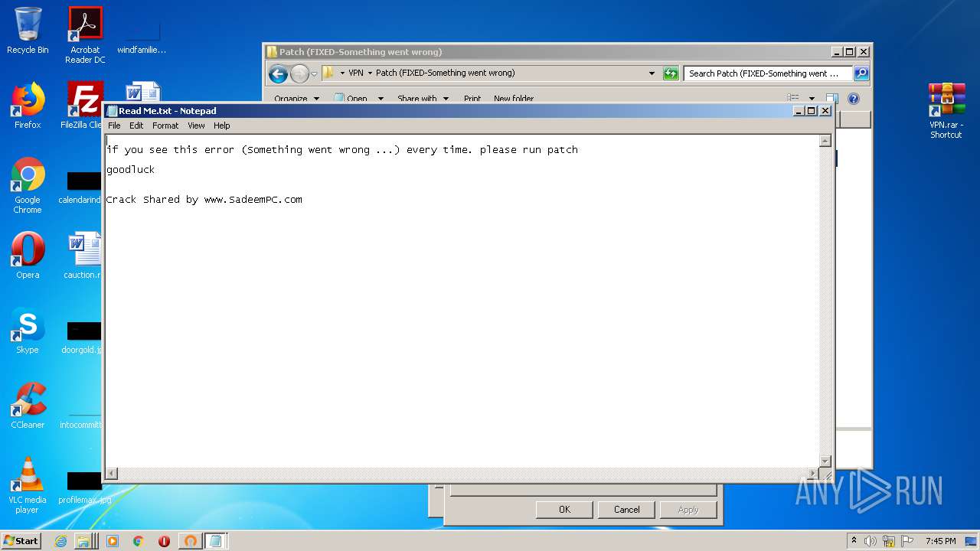980x551 pixels.
Task: Close the Read Me.txt Notepad window
Action: [x=825, y=111]
